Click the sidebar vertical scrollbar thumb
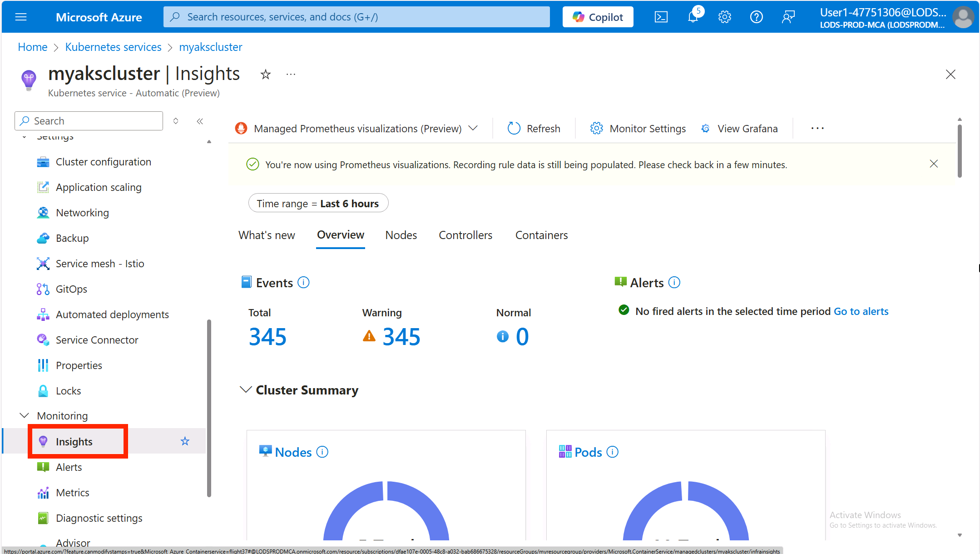 (209, 408)
